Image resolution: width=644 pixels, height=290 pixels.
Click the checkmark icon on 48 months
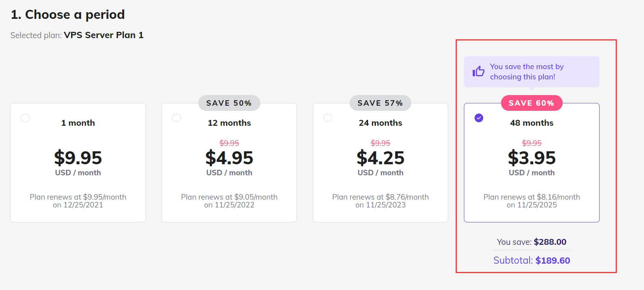tap(479, 118)
